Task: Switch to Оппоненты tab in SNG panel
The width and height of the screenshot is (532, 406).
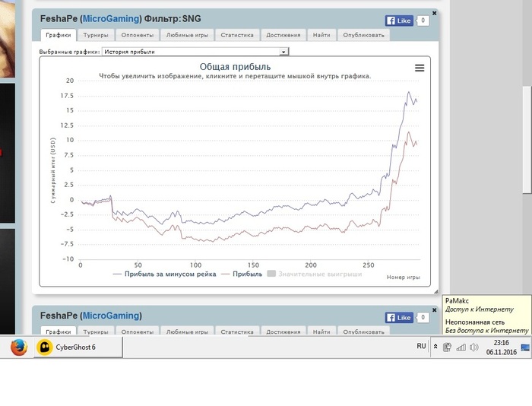Action: 138,35
